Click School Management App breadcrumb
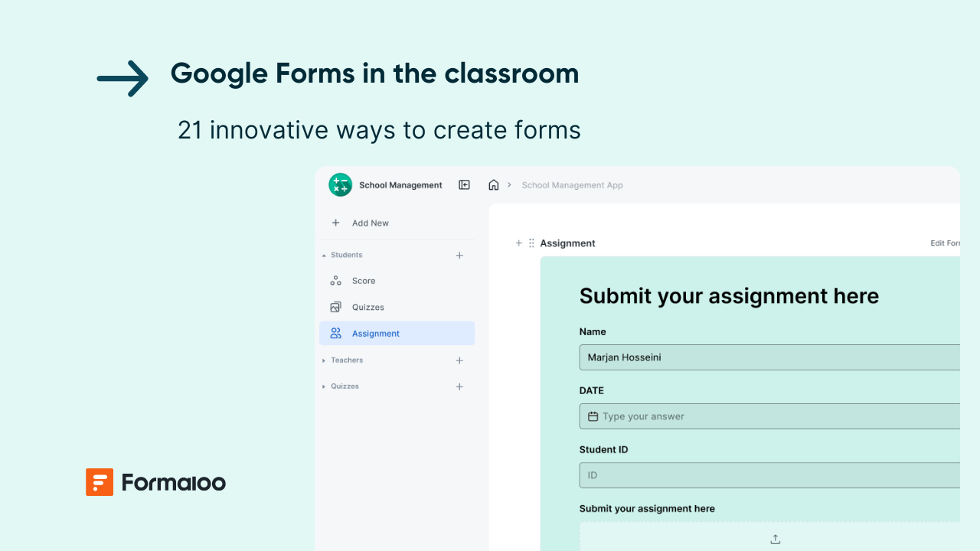 pyautogui.click(x=572, y=185)
